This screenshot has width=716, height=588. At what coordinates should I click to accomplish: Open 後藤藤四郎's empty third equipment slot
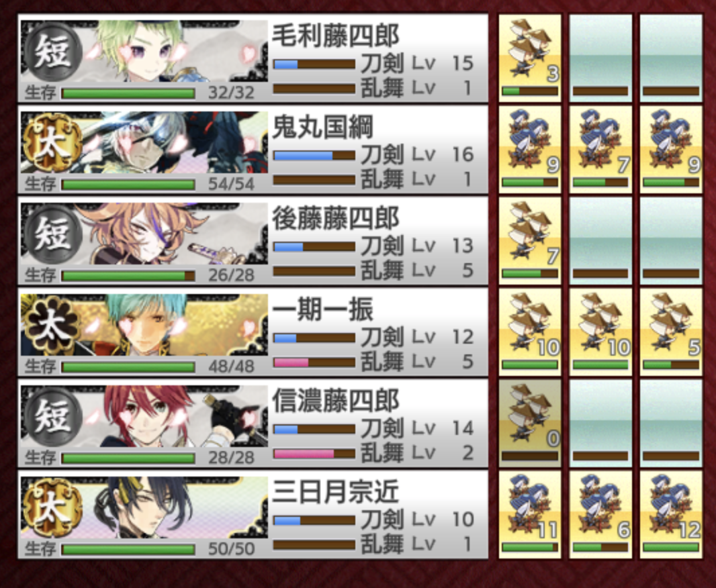pos(671,240)
